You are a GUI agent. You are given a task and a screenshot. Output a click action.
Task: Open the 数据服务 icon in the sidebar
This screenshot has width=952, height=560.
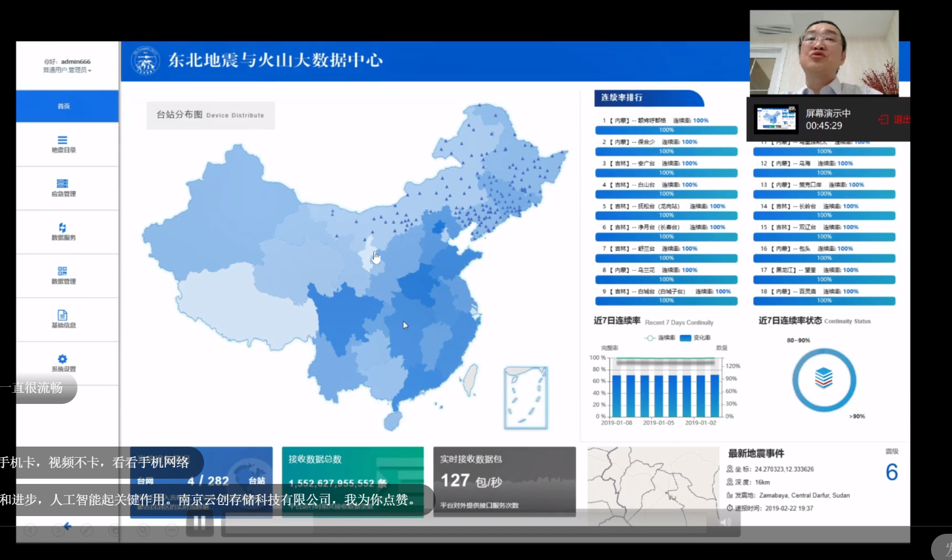pos(62,227)
